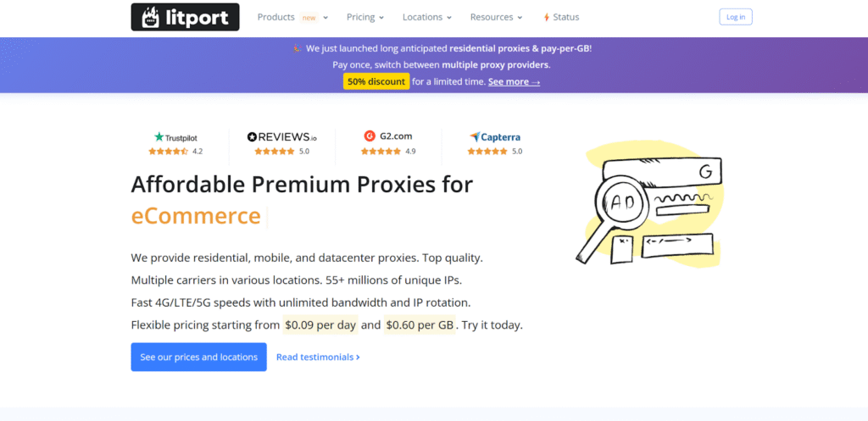Expand the Products dropdown menu
This screenshot has width=868, height=421.
(x=292, y=17)
